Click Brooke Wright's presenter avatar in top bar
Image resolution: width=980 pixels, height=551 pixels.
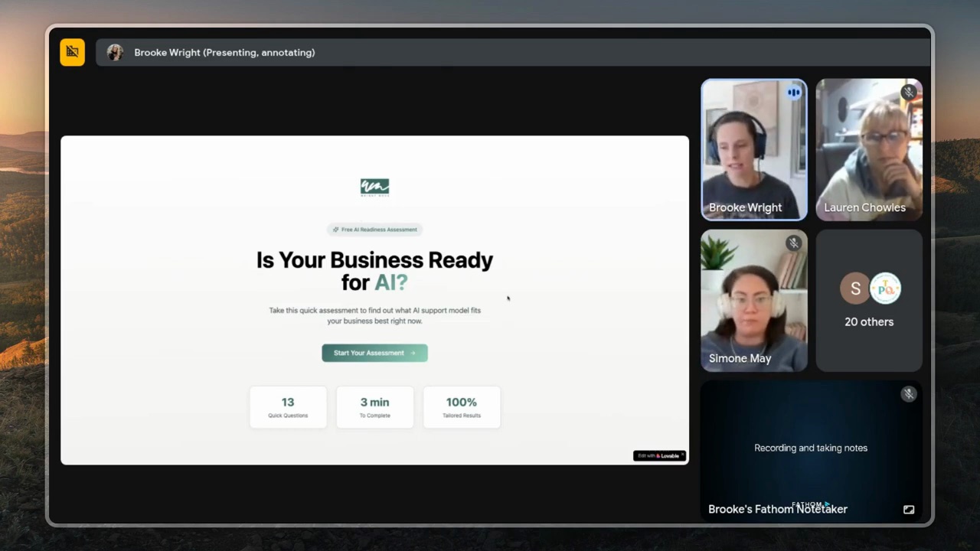click(x=115, y=52)
